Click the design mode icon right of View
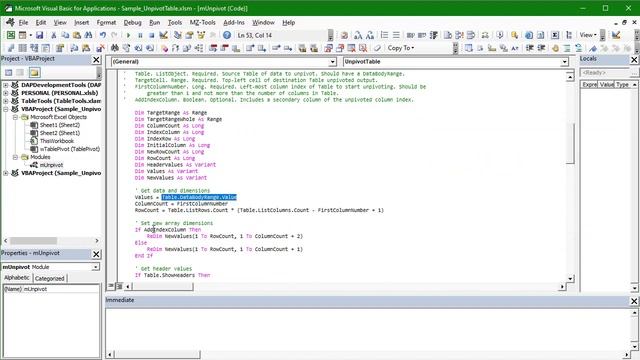 click(x=616, y=35)
